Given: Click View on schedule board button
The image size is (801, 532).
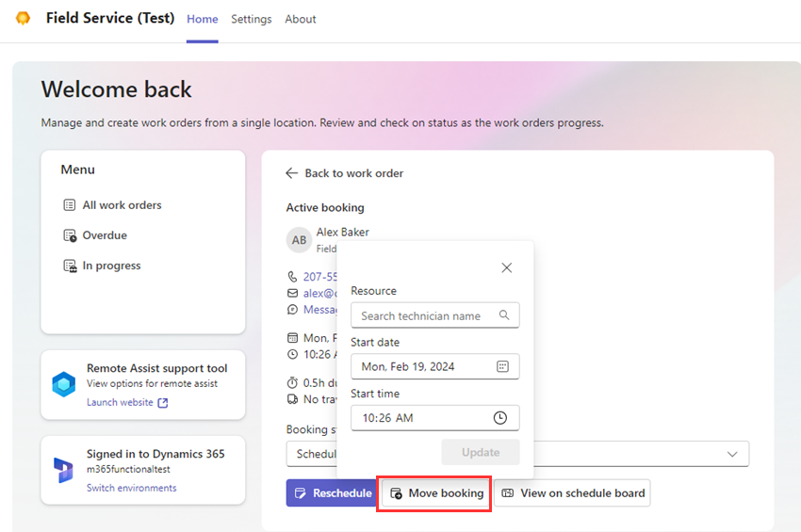Looking at the screenshot, I should [x=572, y=493].
